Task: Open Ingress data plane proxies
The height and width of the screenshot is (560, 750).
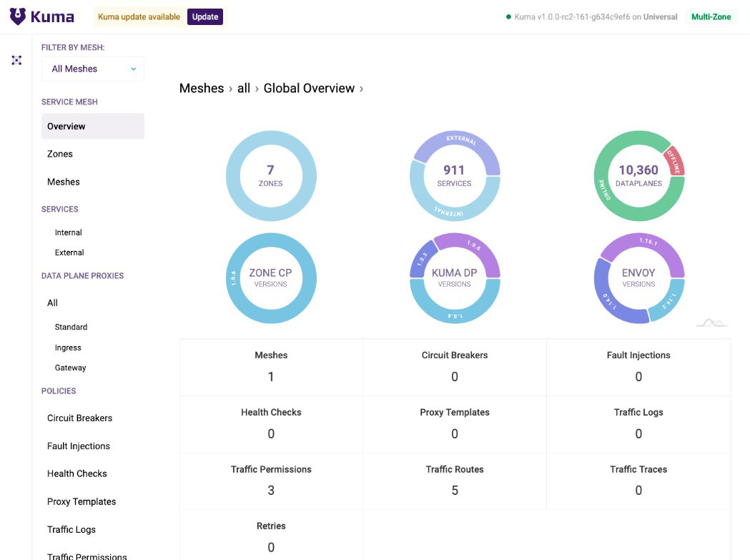Action: pyautogui.click(x=68, y=348)
